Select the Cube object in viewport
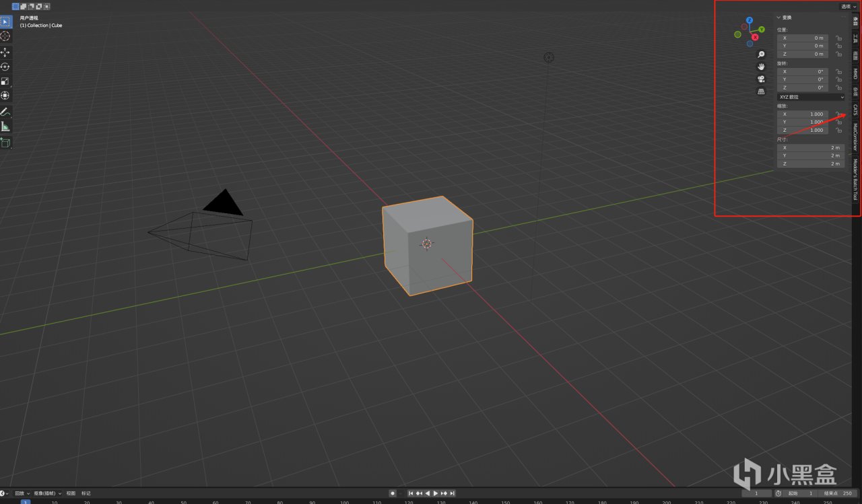The width and height of the screenshot is (862, 504). [428, 245]
